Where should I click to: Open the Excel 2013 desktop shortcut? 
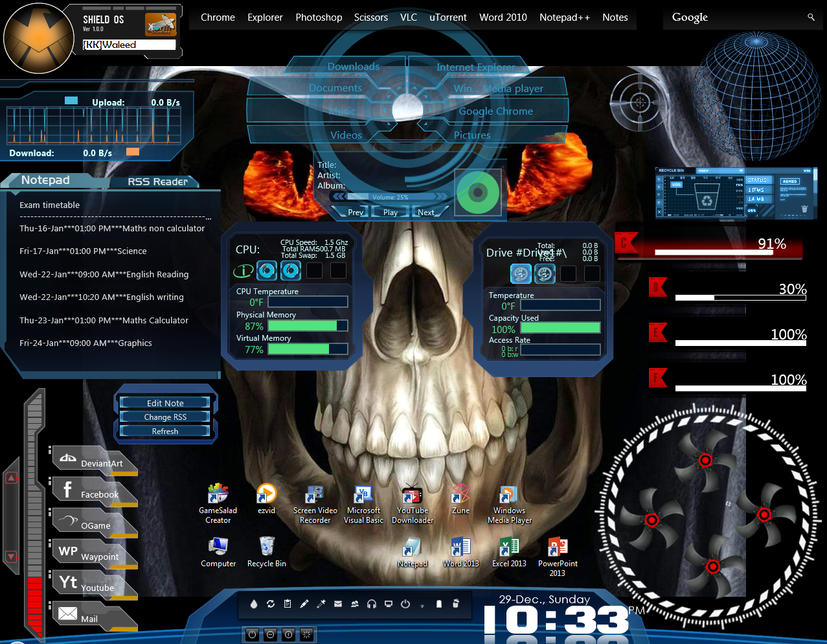(509, 552)
